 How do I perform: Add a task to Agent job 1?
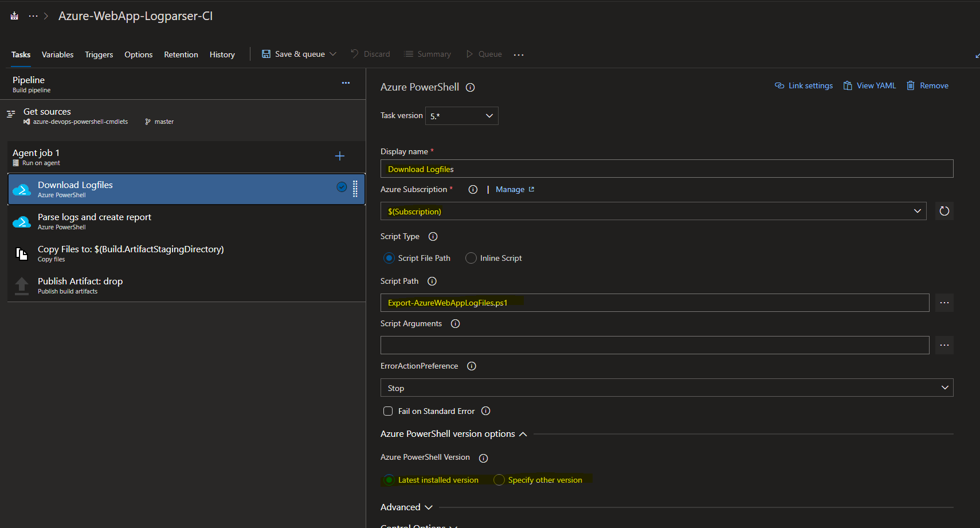[340, 156]
